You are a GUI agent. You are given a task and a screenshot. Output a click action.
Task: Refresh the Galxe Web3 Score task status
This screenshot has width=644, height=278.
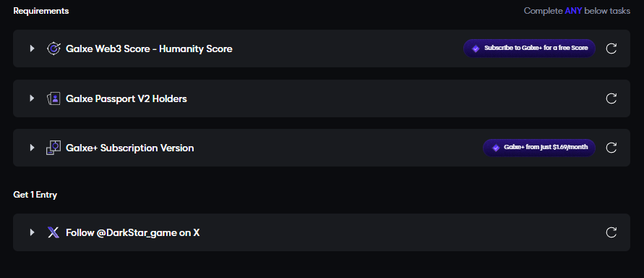611,49
